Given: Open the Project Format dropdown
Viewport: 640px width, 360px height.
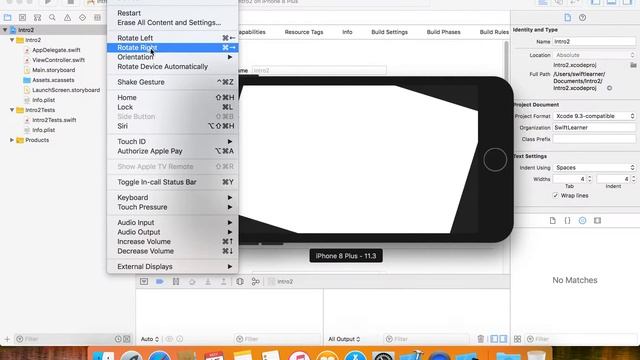Looking at the screenshot, I should coord(595,116).
